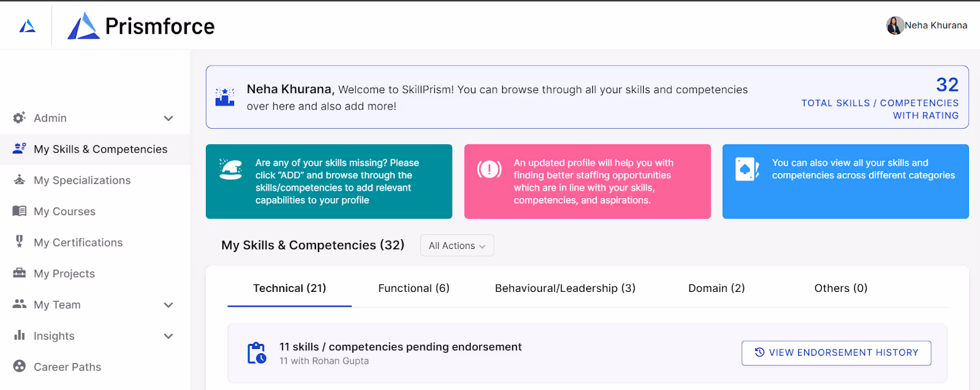This screenshot has width=980, height=390.
Task: Click the Insights label in sidebar
Action: coord(54,336)
